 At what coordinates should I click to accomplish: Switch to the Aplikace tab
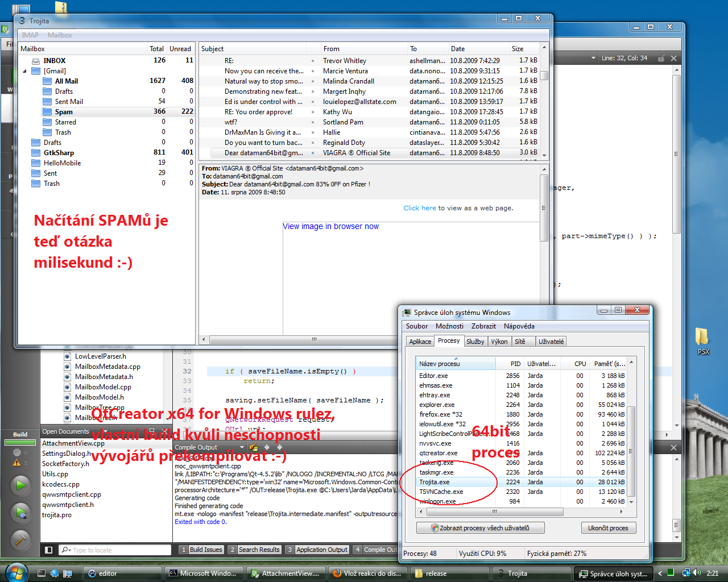coord(420,342)
